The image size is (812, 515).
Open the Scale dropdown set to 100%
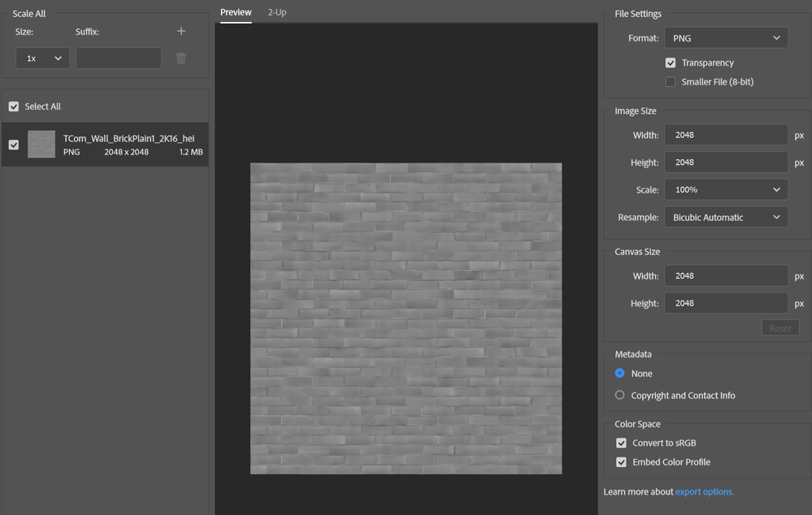(726, 189)
